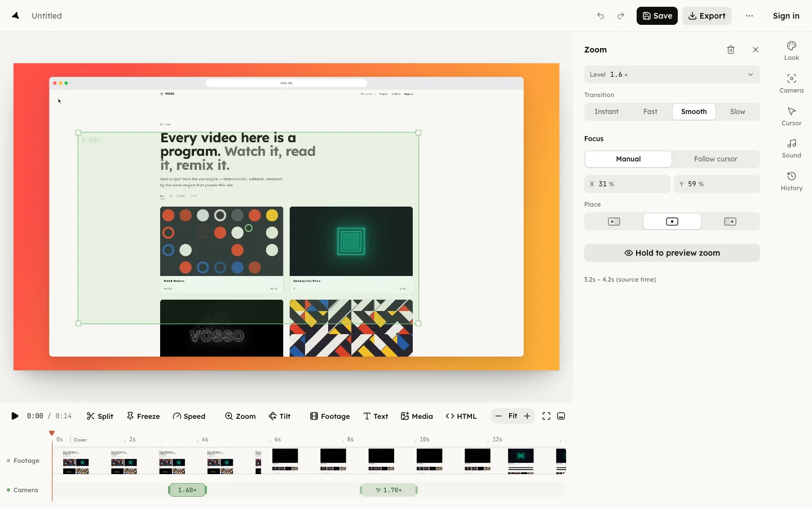
Task: Play the video preview
Action: pos(15,416)
